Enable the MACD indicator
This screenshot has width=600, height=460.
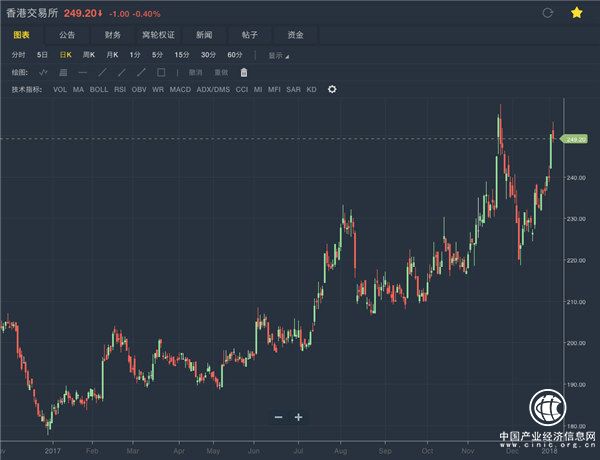[180, 89]
